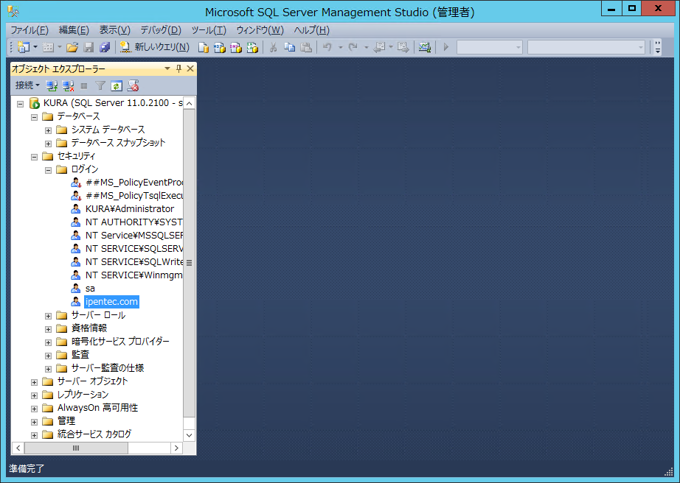Expand the システム データベース folder

(x=48, y=130)
